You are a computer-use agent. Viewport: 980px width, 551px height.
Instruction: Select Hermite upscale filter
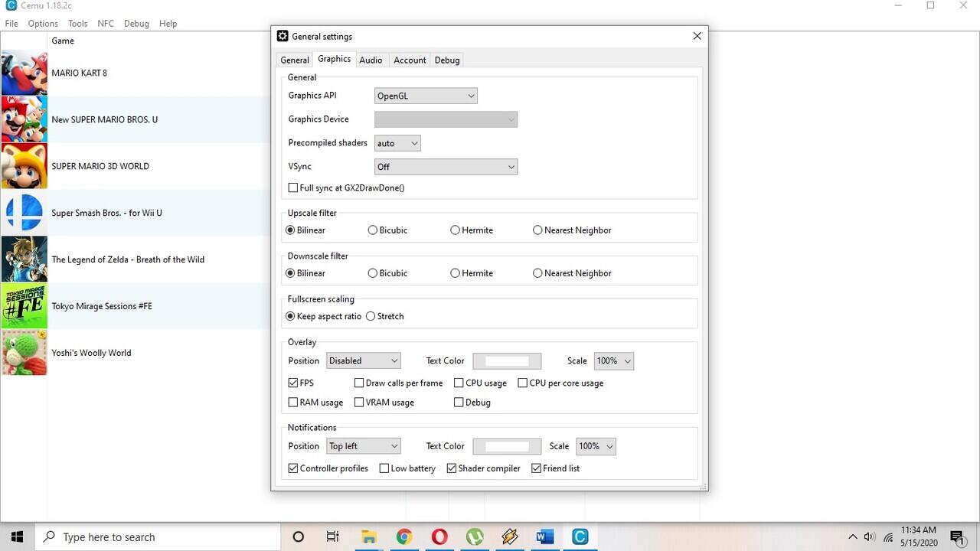472,230
